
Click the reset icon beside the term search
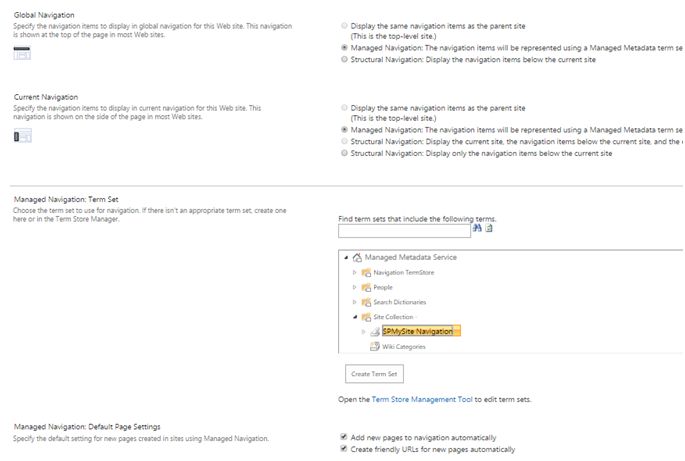pyautogui.click(x=490, y=229)
